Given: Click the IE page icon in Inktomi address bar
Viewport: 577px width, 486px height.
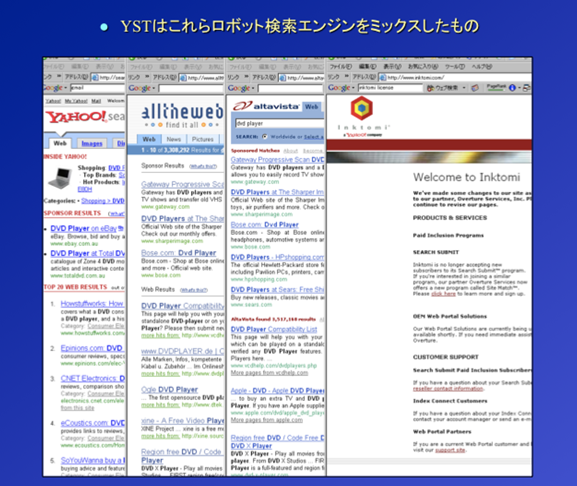Looking at the screenshot, I should point(382,77).
